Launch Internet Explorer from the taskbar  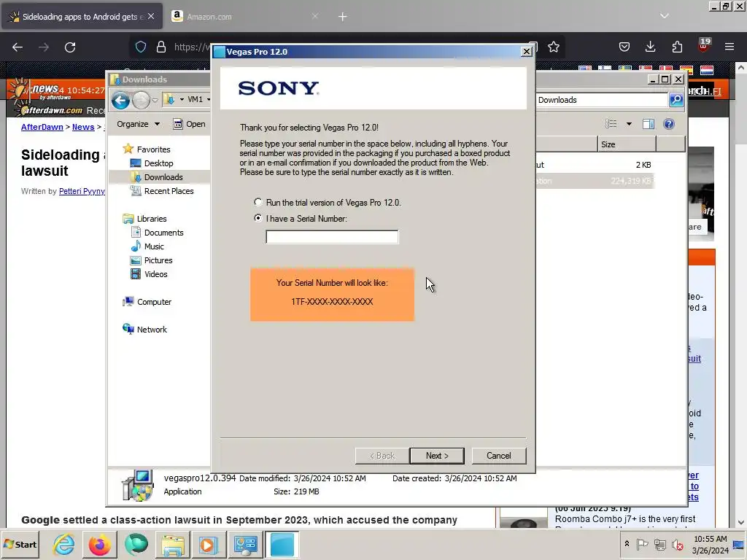63,544
